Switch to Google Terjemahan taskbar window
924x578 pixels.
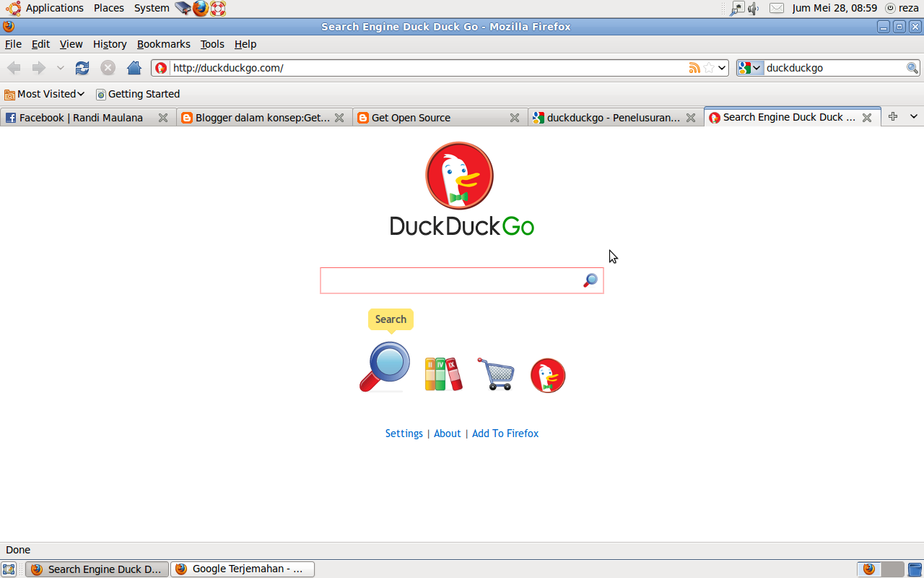pos(242,569)
